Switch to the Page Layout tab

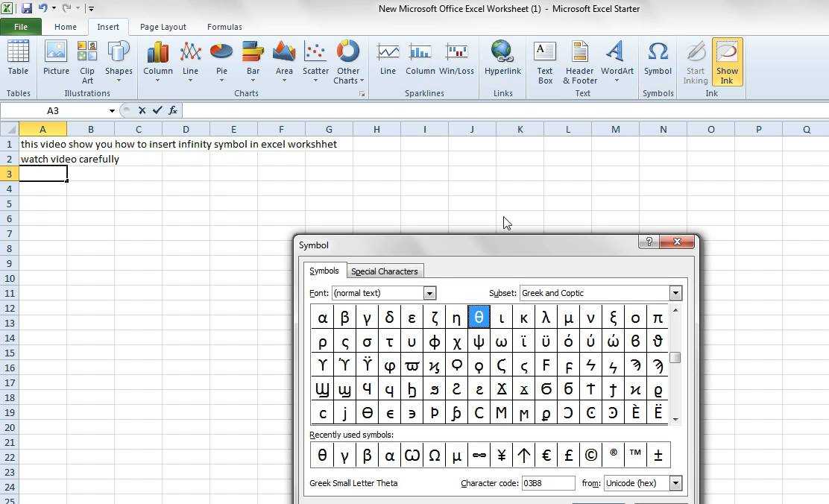coord(163,27)
